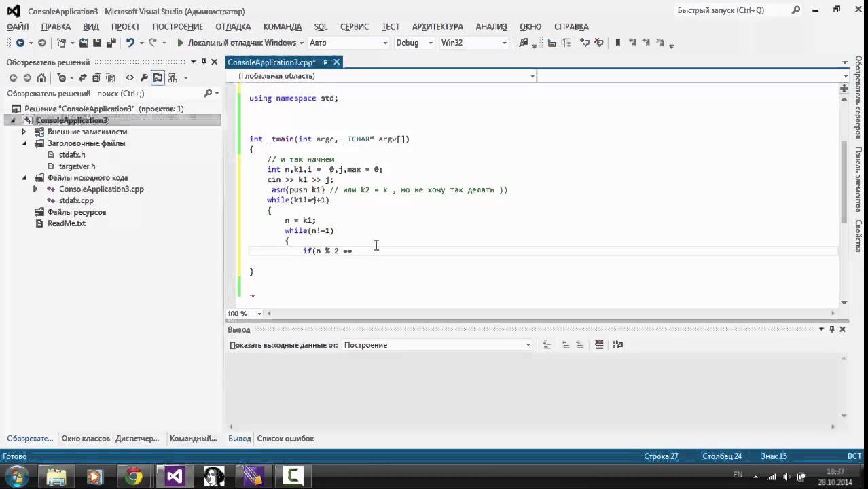Viewport: 868px width, 489px height.
Task: Close the ConsoleApplication3.cpp editor tab
Action: [x=336, y=62]
